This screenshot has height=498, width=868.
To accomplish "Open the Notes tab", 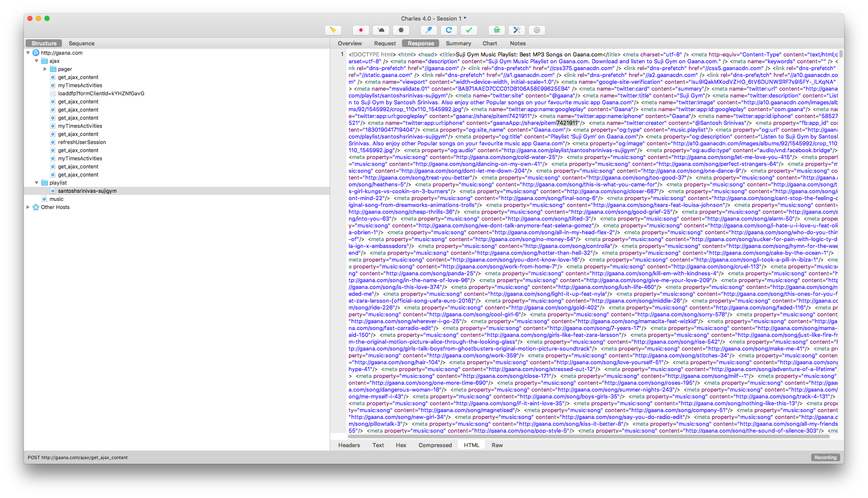I will click(x=518, y=43).
